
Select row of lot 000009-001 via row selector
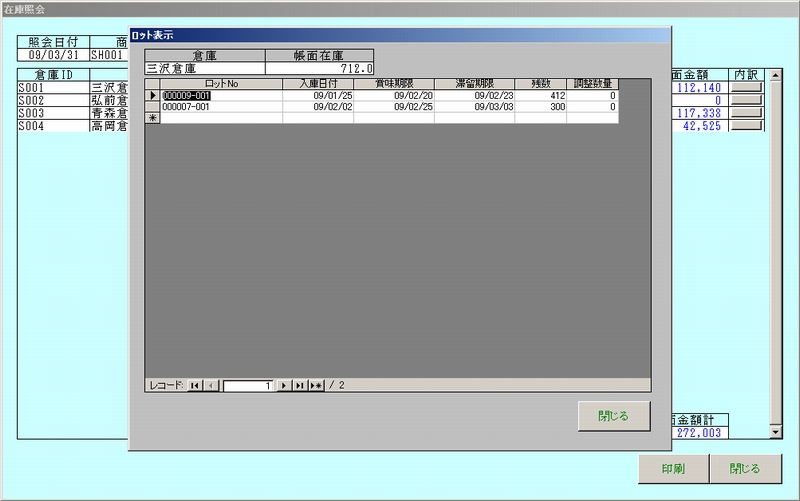point(153,96)
